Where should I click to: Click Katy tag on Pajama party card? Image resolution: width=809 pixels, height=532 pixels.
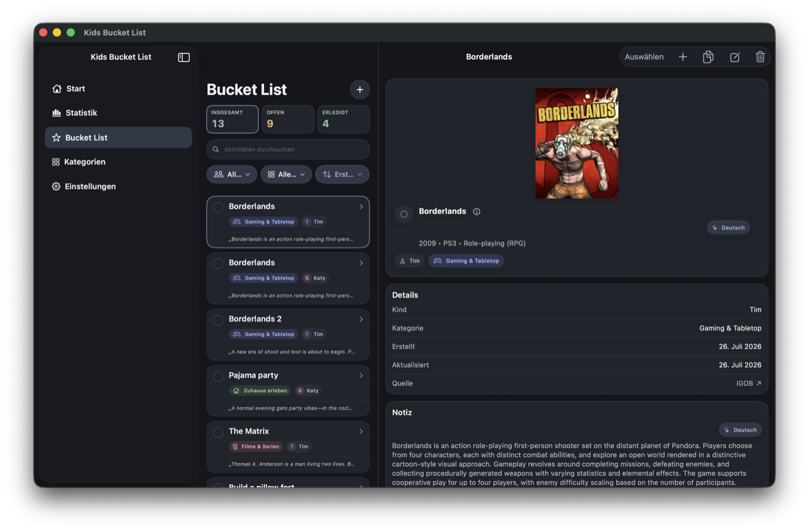(308, 391)
